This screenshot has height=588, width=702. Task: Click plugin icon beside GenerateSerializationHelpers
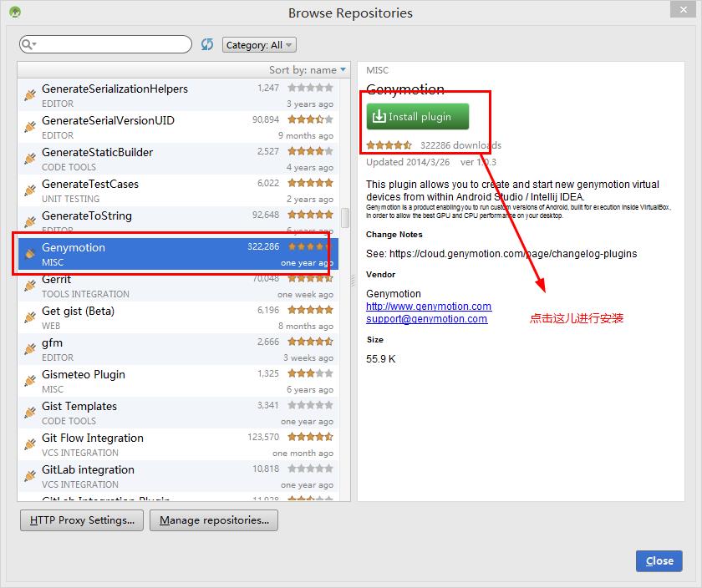pos(30,95)
